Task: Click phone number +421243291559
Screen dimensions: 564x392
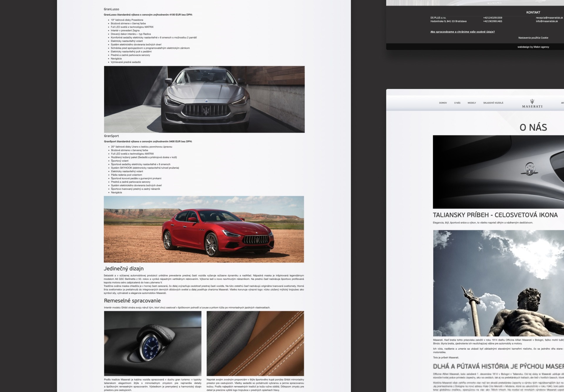Action: (x=492, y=18)
